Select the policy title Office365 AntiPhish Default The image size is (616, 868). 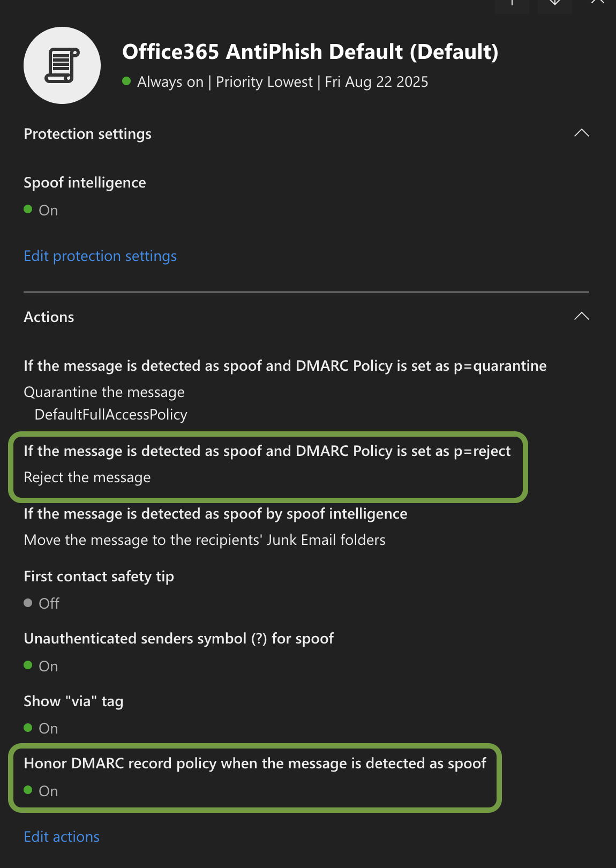point(311,51)
